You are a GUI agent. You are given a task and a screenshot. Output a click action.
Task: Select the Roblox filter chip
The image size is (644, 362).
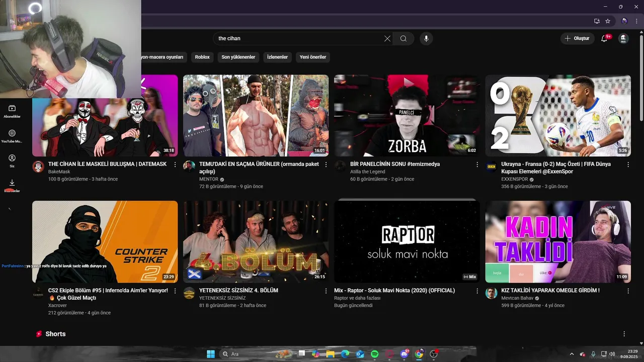202,57
